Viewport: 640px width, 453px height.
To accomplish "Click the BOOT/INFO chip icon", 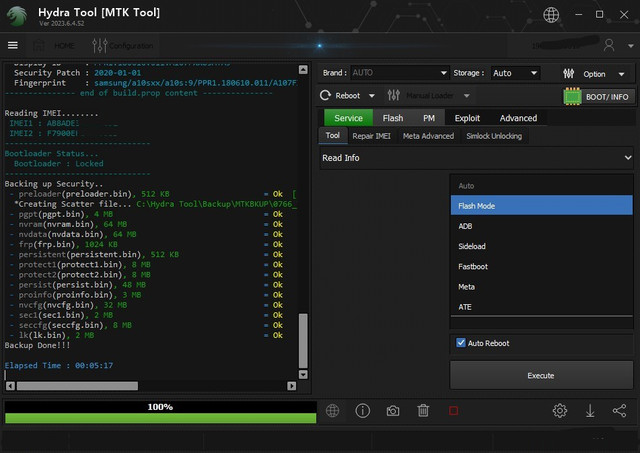I will pos(572,97).
